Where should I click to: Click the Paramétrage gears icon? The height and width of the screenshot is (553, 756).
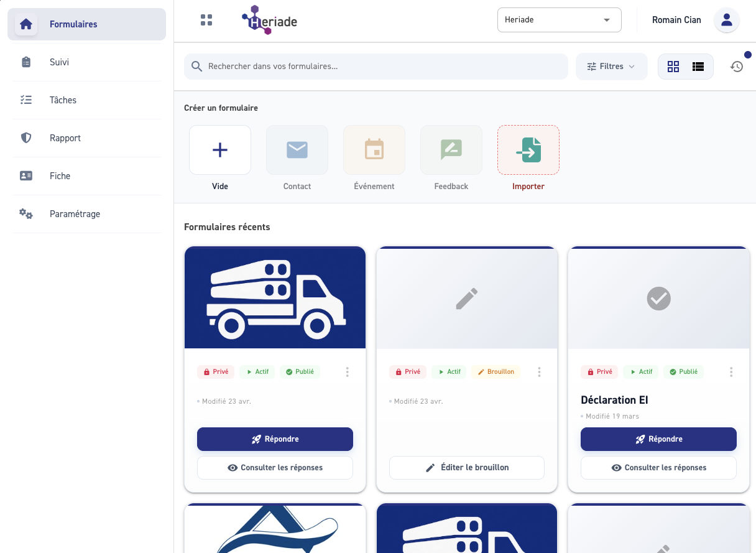26,214
